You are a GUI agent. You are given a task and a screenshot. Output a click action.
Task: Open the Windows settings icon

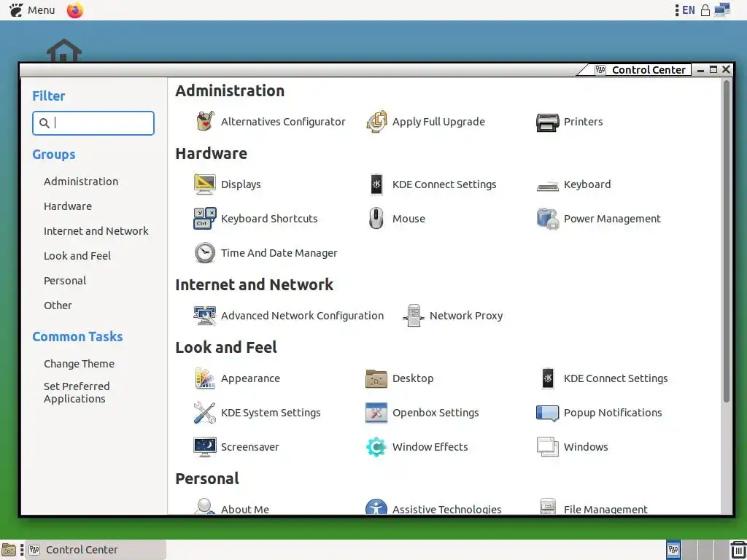coord(547,447)
